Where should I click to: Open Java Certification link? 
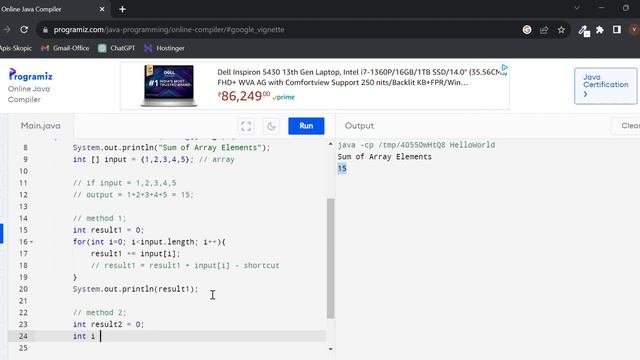pos(605,86)
